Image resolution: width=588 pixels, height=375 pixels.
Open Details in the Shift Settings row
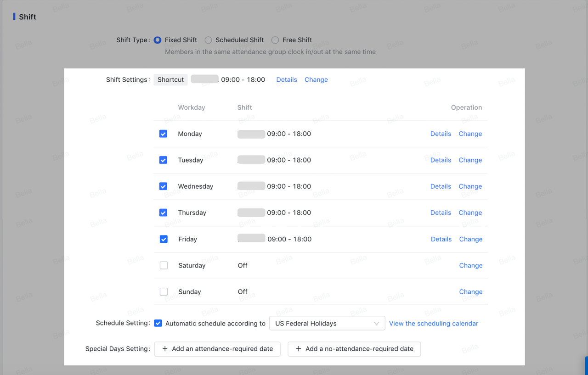click(x=286, y=79)
